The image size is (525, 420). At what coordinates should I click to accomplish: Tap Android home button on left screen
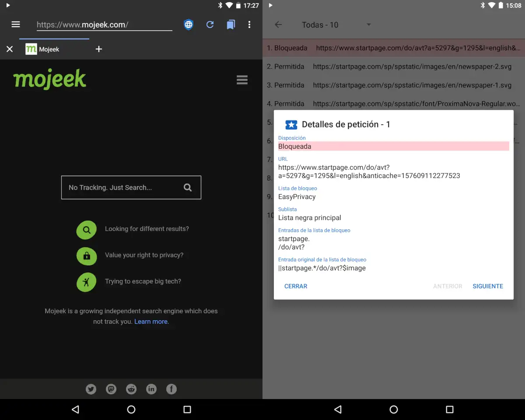coord(131,409)
